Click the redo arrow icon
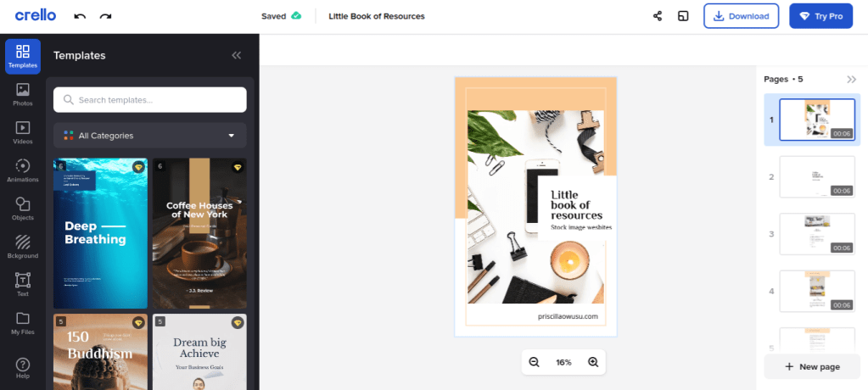Viewport: 868px width, 390px height. 105,16
